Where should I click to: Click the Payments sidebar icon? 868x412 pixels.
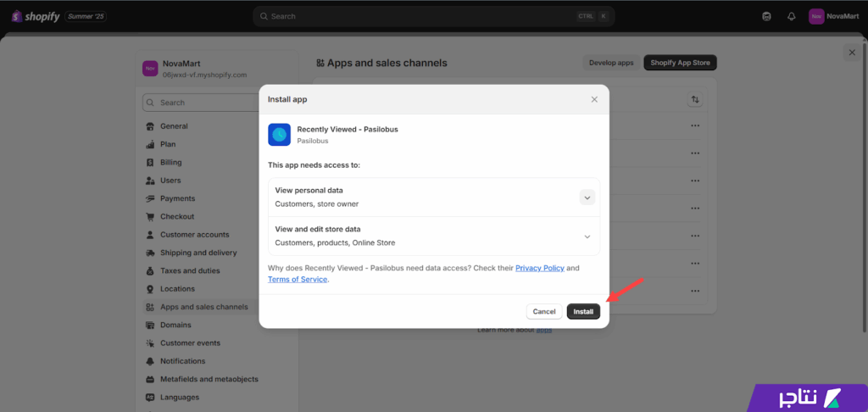coord(149,199)
